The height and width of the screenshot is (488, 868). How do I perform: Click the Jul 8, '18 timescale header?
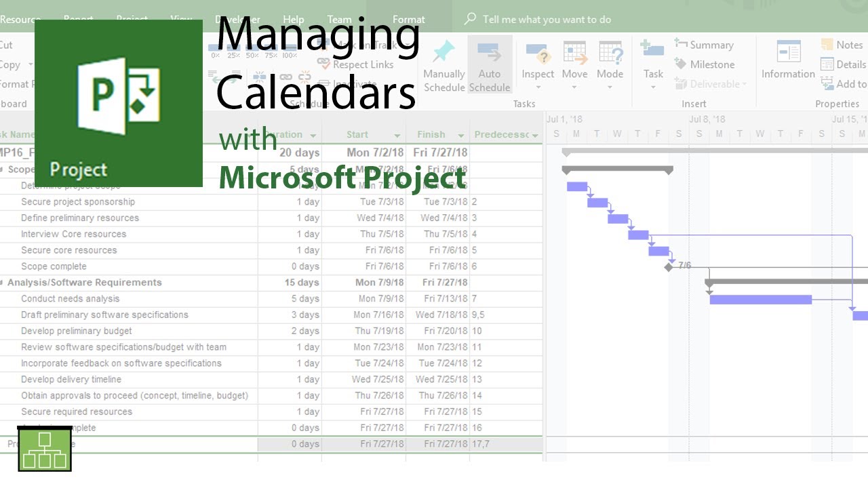pos(707,119)
